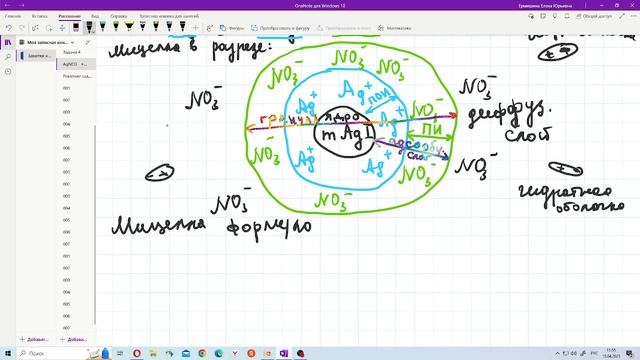640x360 pixels.
Task: Open the notifications bell icon
Action: 567,16
